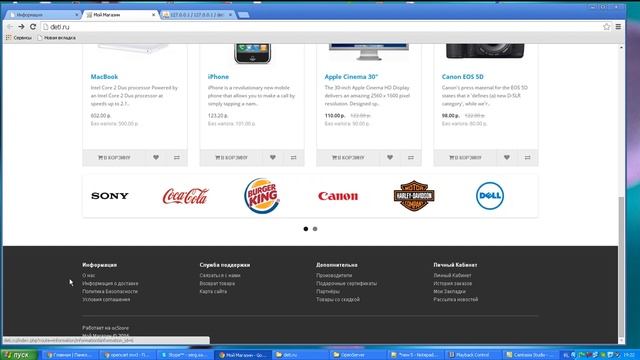Open a new browser tab
Viewport: 640px width, 360px height.
pyautogui.click(x=243, y=15)
